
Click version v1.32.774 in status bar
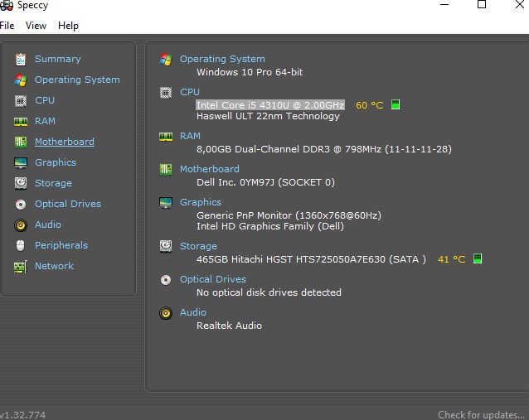pos(23,415)
